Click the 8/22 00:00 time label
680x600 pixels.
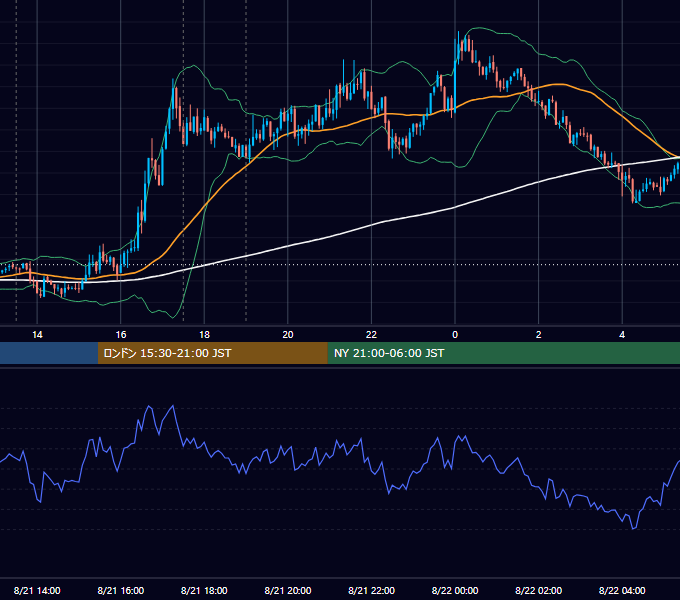[x=455, y=590]
